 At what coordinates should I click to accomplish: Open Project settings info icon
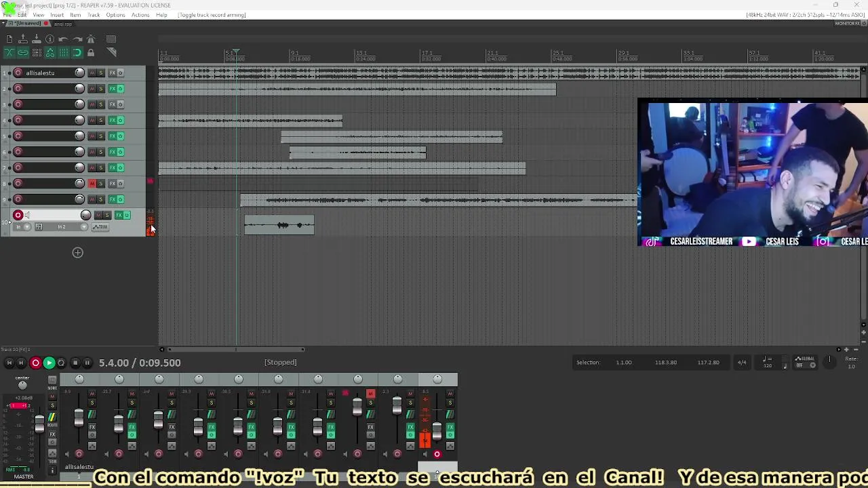coord(50,39)
